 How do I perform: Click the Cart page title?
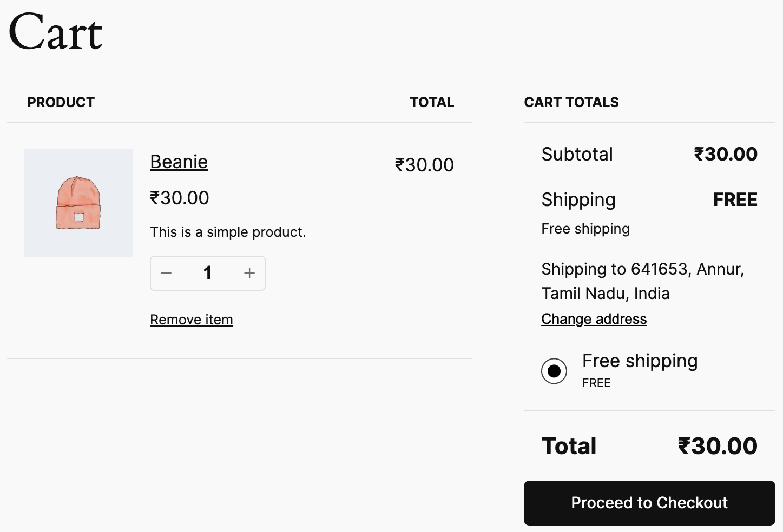pyautogui.click(x=55, y=32)
